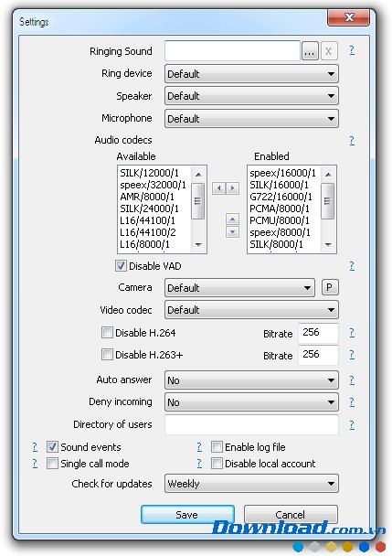The width and height of the screenshot is (392, 556).
Task: Open help for Ringing Sound
Action: tap(352, 50)
